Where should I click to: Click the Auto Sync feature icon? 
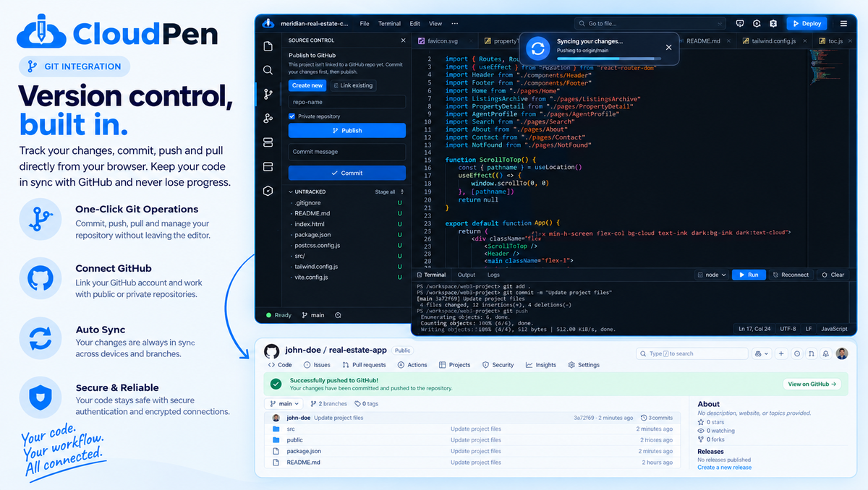point(40,338)
